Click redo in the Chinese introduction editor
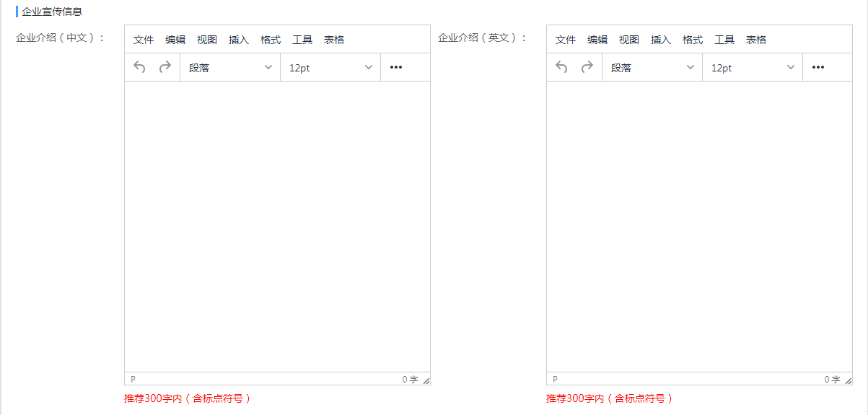The image size is (868, 415). (x=165, y=67)
